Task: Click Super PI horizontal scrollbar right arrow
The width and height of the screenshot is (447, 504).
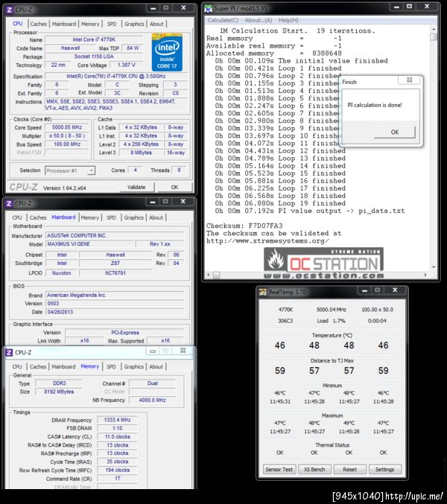Action: (x=426, y=275)
